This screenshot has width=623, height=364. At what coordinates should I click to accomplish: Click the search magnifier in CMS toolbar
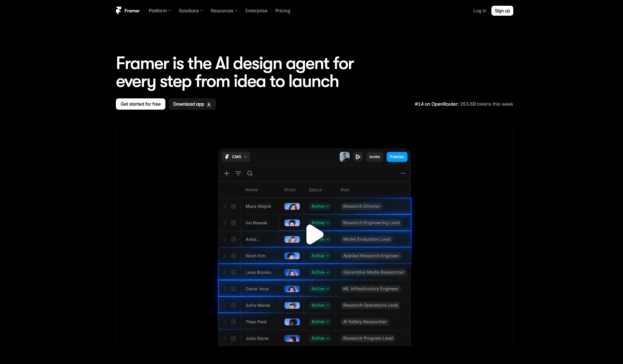(x=250, y=173)
